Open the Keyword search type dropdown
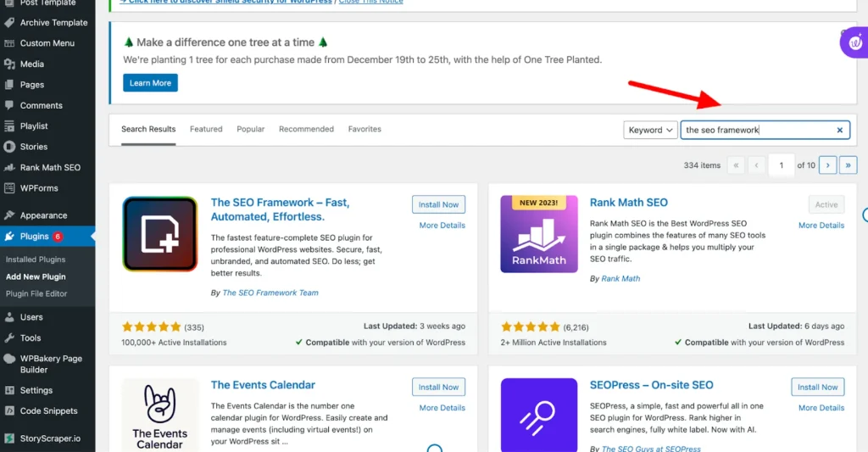 click(650, 130)
